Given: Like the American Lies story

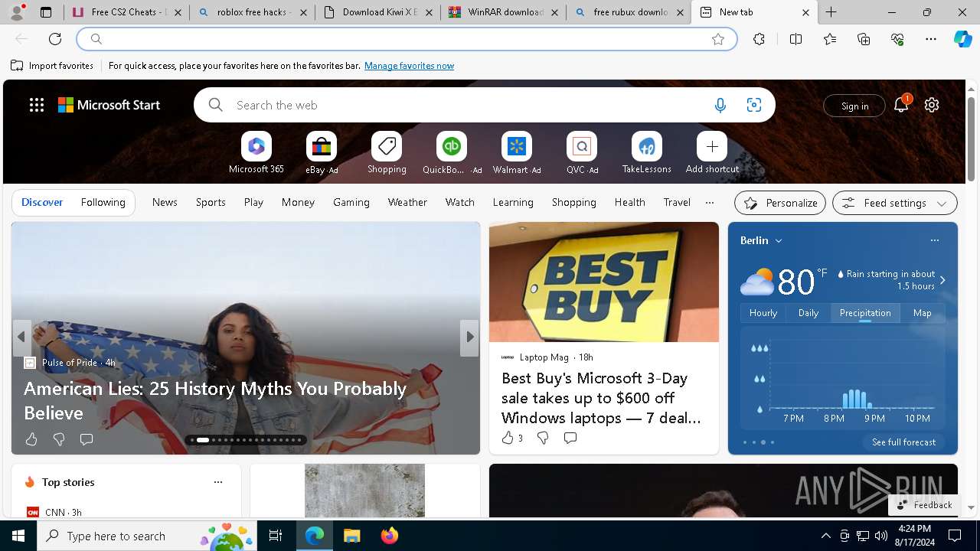Looking at the screenshot, I should point(31,439).
